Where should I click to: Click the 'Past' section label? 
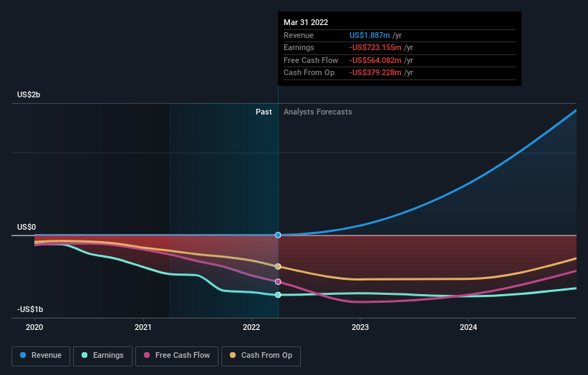click(264, 112)
